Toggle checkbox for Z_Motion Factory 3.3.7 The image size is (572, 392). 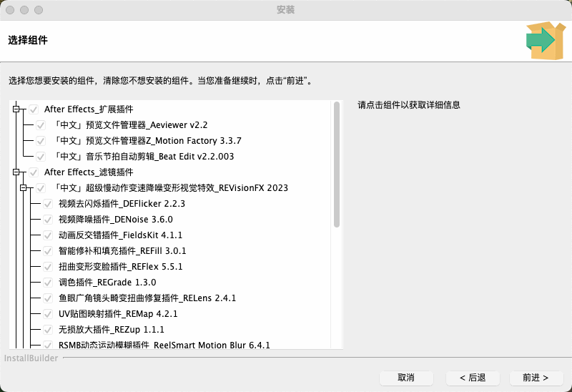(41, 141)
